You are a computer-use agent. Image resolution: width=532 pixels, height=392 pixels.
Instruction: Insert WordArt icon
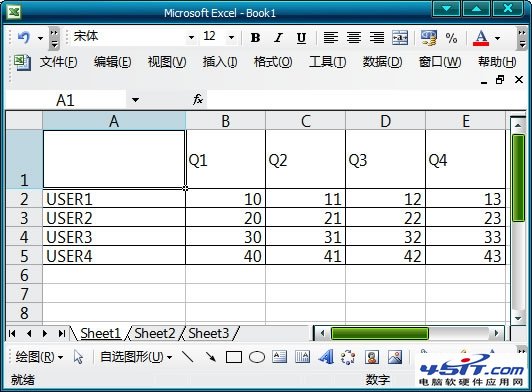(326, 357)
